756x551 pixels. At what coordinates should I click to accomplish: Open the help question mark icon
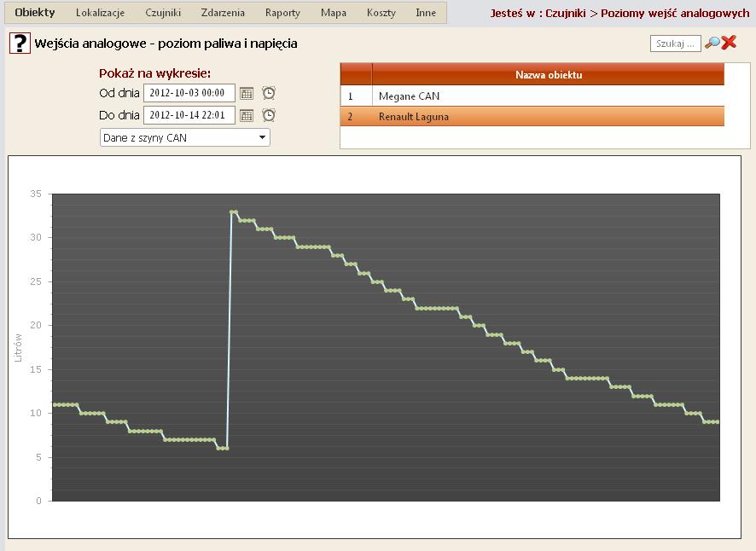20,43
